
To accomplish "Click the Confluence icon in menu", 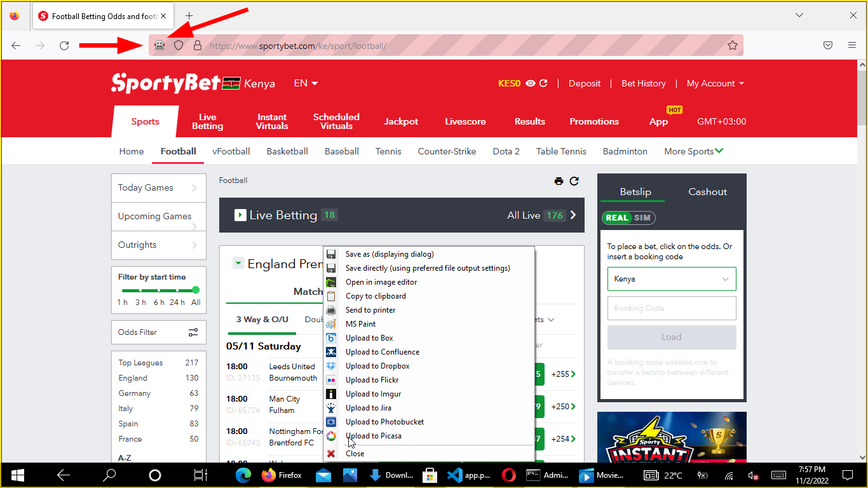I will pos(331,352).
